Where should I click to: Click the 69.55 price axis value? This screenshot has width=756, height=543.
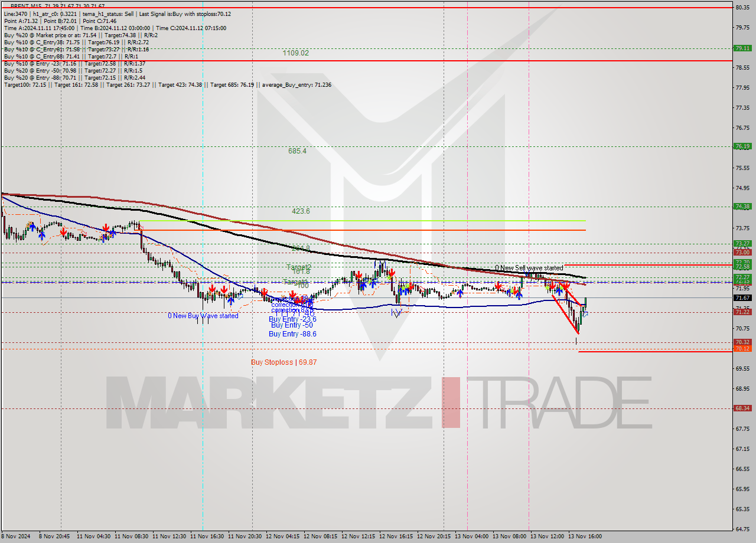(x=742, y=368)
